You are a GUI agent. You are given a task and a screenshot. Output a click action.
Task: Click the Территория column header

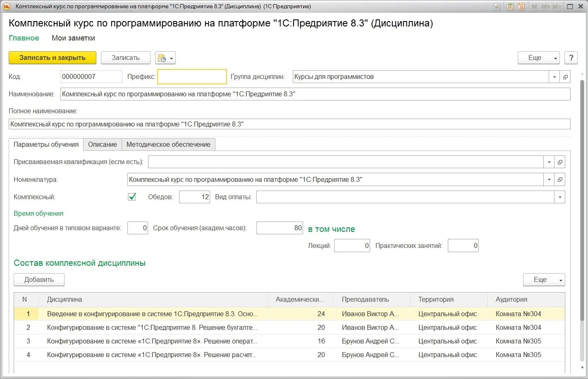coord(449,300)
